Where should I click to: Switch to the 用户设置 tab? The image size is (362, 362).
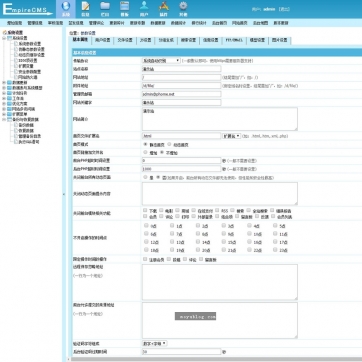(x=102, y=40)
